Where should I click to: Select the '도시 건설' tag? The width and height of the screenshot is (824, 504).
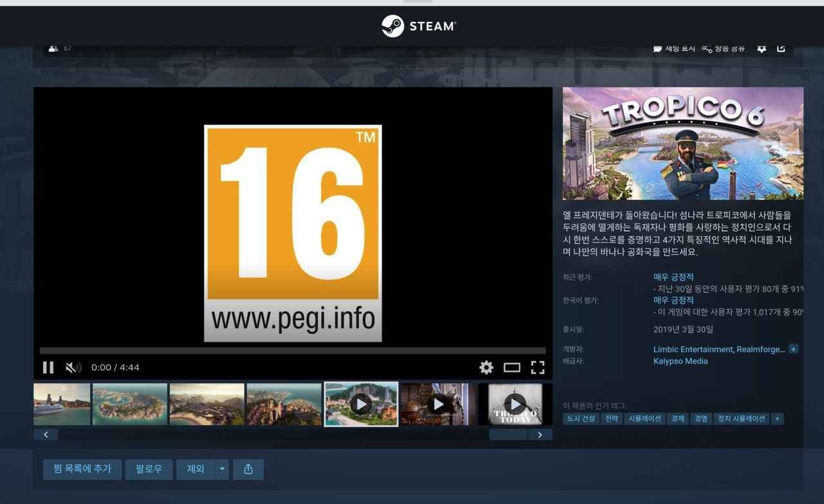coord(581,418)
